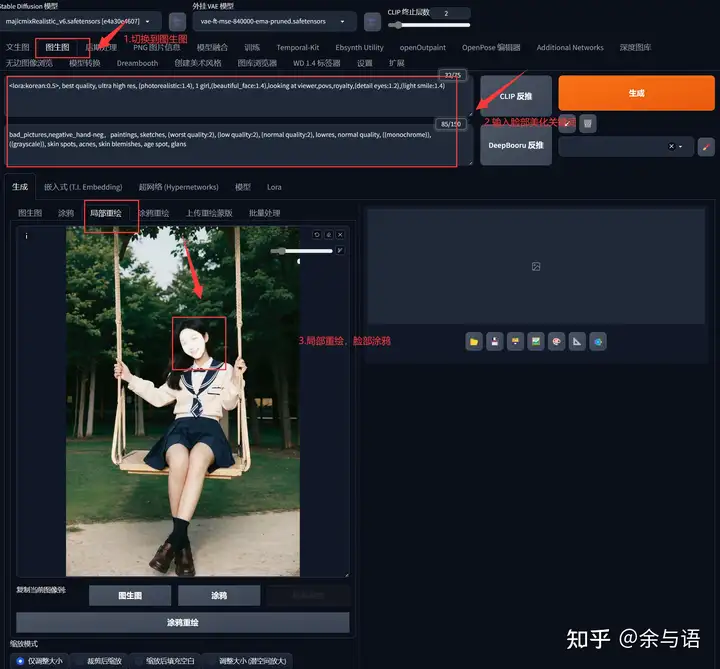The height and width of the screenshot is (669, 720).
Task: Click the trash icon to clear prompts
Action: pyautogui.click(x=587, y=124)
